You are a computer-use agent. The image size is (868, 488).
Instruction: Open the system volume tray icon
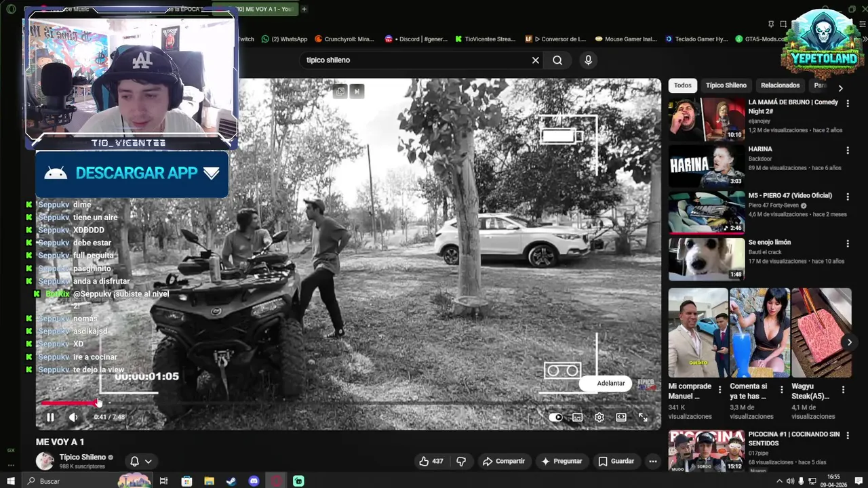pos(790,481)
